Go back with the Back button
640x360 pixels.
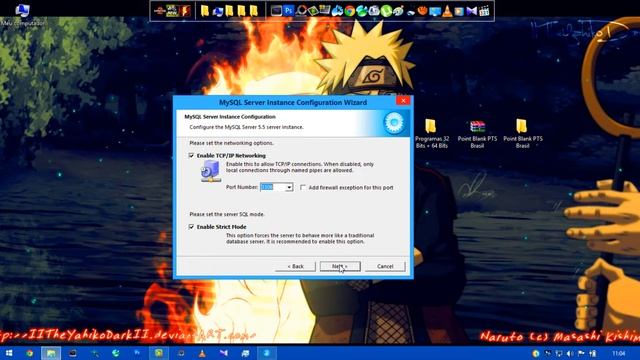click(x=296, y=266)
